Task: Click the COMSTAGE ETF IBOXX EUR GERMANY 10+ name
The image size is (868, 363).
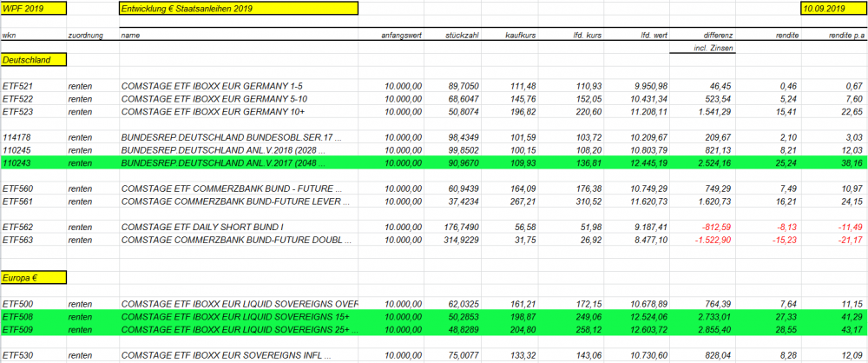Action: [x=200, y=112]
